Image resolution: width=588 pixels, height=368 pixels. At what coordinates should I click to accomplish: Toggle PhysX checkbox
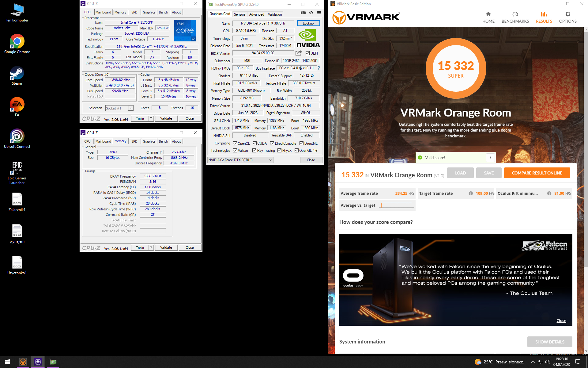pyautogui.click(x=279, y=151)
